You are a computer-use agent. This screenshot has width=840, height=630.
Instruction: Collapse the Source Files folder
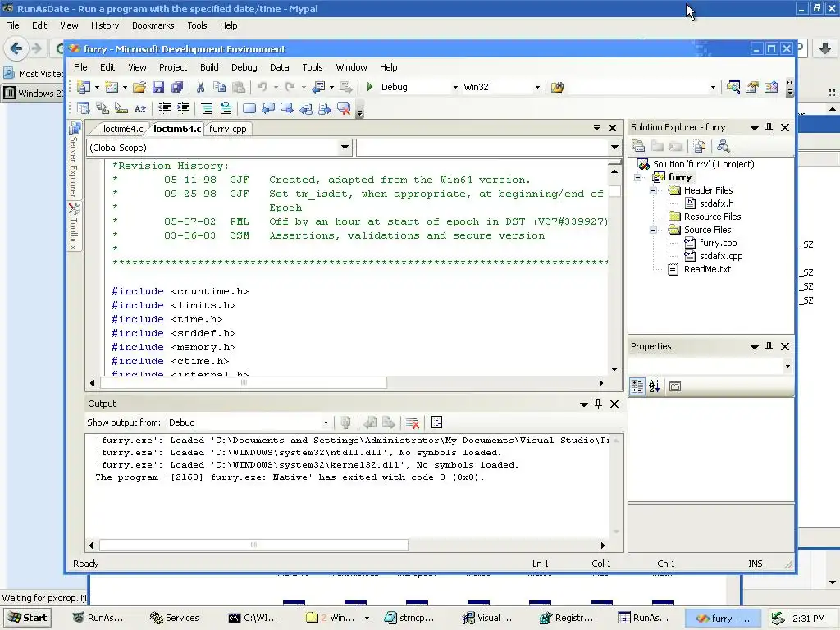click(x=654, y=230)
